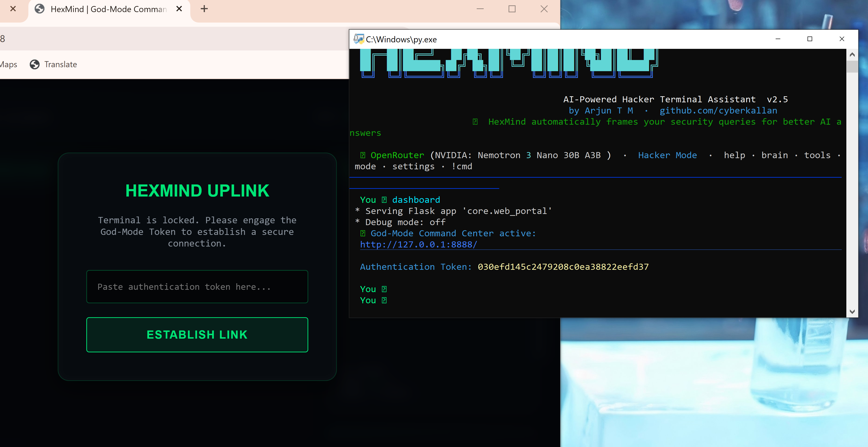868x447 pixels.
Task: Click the dashboard command text in terminal
Action: (416, 200)
